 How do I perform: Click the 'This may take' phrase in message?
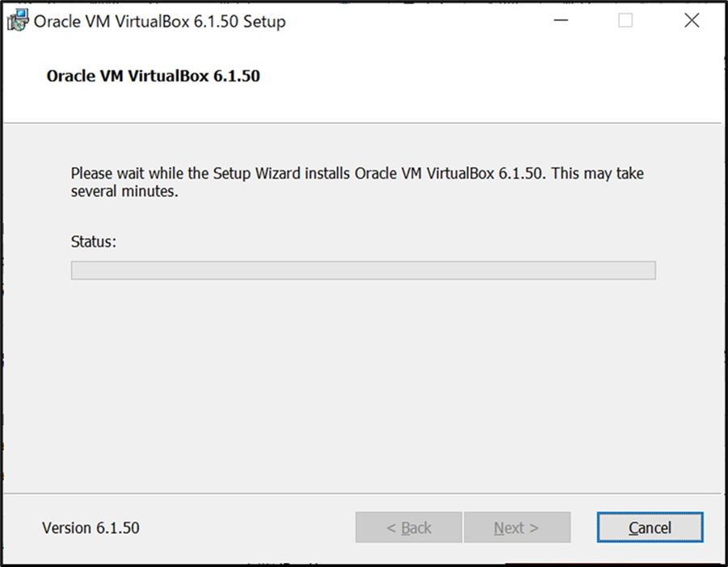(598, 174)
